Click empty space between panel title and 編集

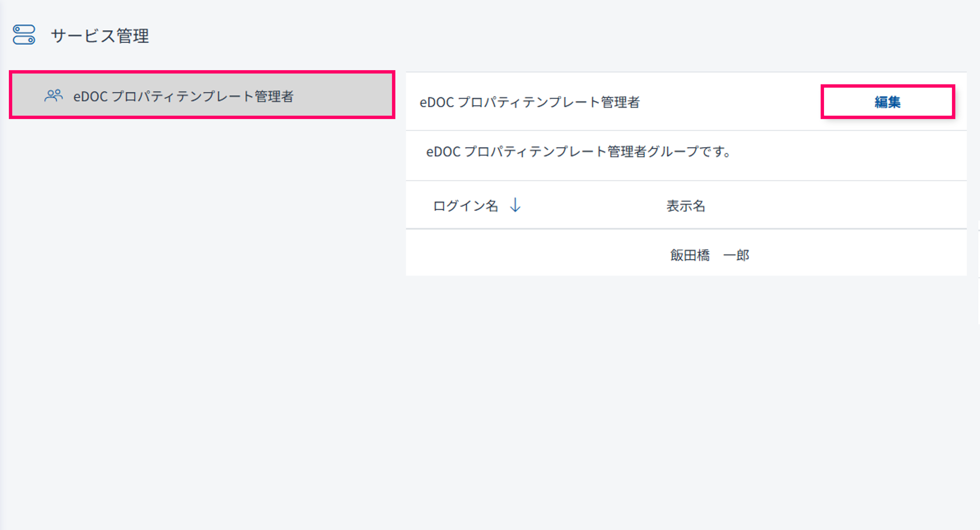click(730, 102)
